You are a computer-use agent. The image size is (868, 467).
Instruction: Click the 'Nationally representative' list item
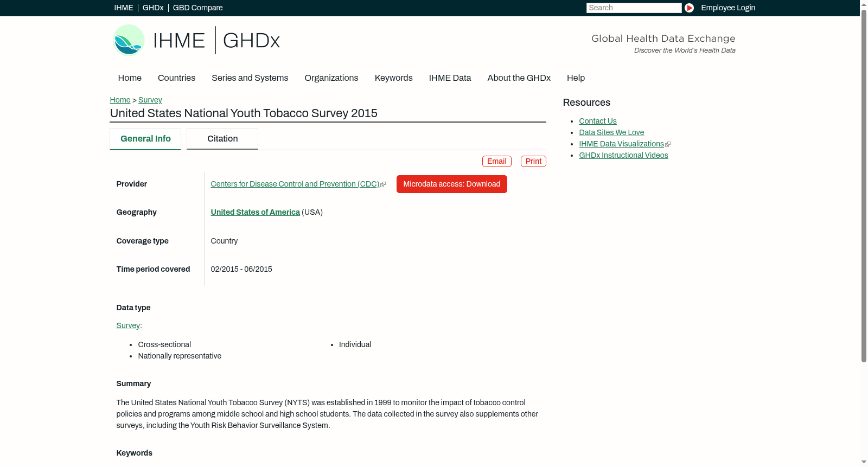click(x=180, y=356)
